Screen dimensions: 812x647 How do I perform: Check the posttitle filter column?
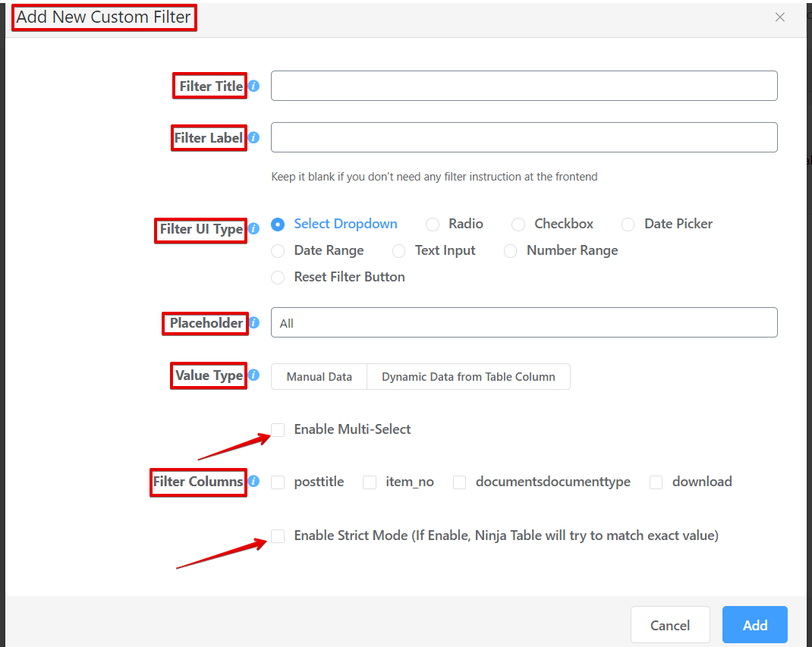(x=278, y=482)
